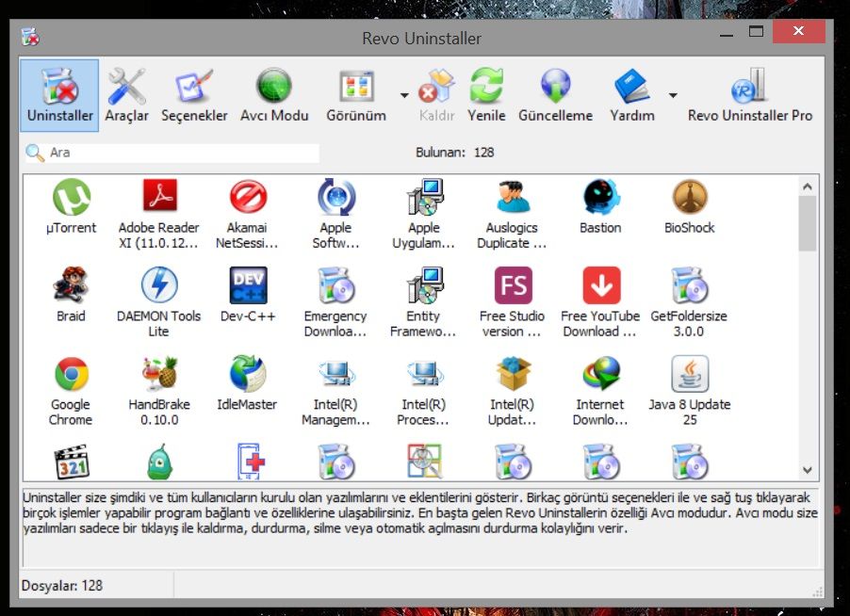Select the green alien program icon
850x616 pixels.
[159, 462]
